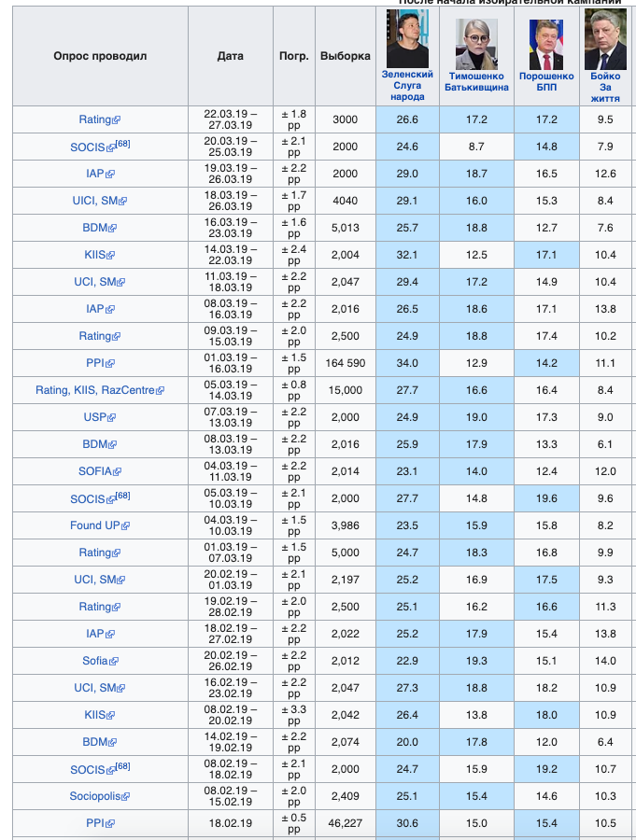The width and height of the screenshot is (636, 840).
Task: Open Tymoshenko candidate photo thumbnail
Action: pos(476,44)
